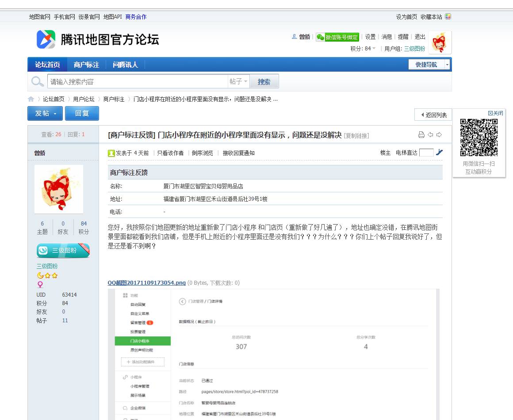The height and width of the screenshot is (420, 513).
Task: Click the green online status icon beside 发表于
Action: tap(111, 153)
